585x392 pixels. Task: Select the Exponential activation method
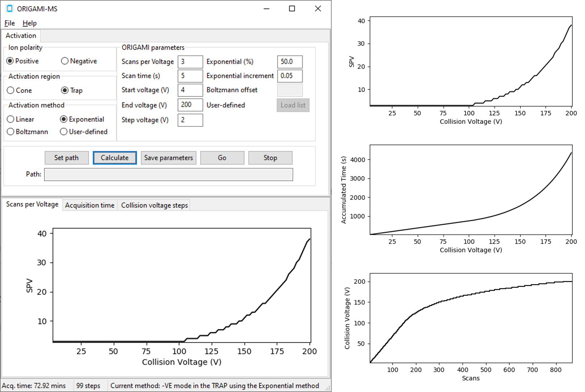[x=82, y=119]
